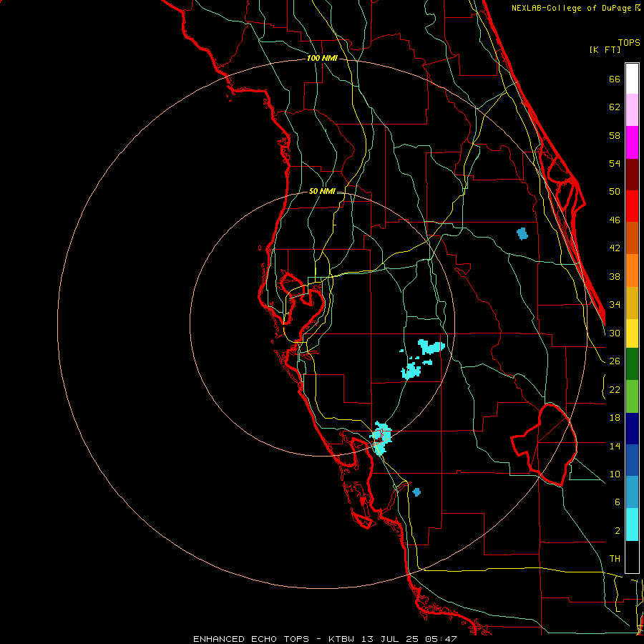Click the legend value "46"
Viewport: 644px width, 644px height.
pyautogui.click(x=615, y=220)
